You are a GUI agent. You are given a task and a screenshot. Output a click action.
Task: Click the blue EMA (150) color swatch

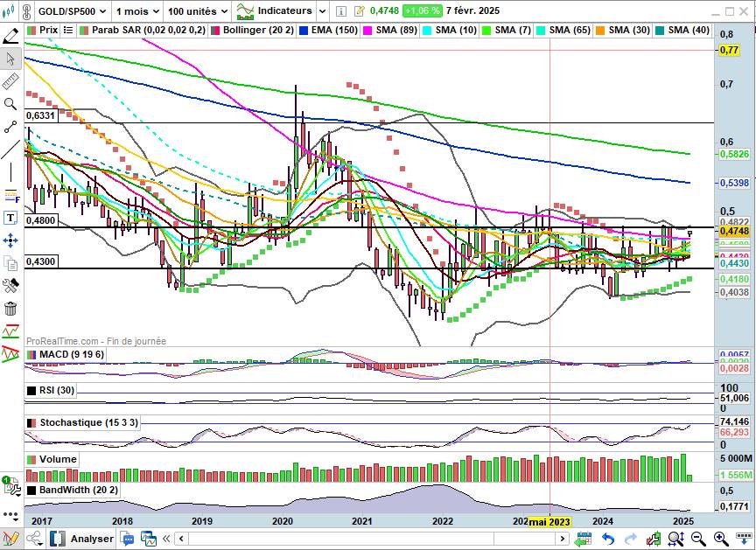coord(304,30)
